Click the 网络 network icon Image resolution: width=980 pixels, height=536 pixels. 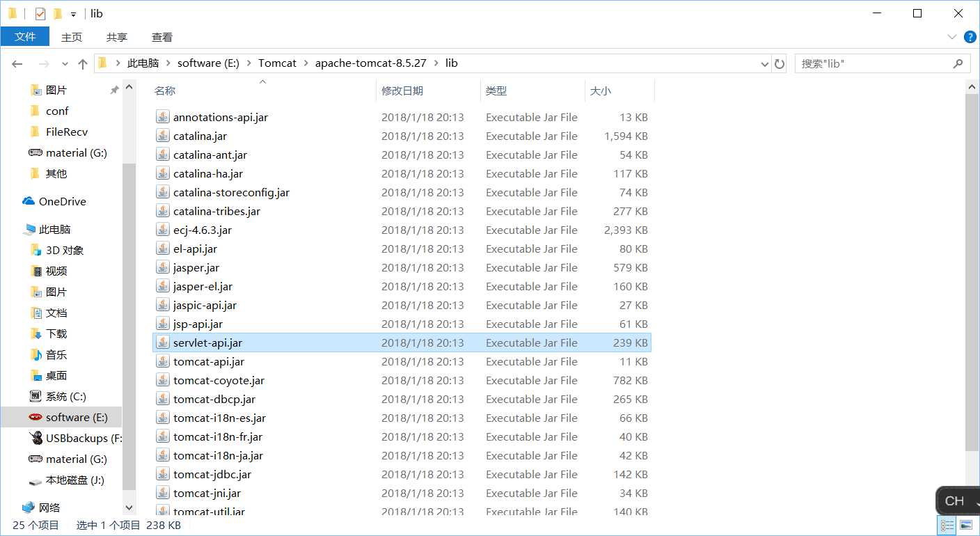pyautogui.click(x=29, y=507)
